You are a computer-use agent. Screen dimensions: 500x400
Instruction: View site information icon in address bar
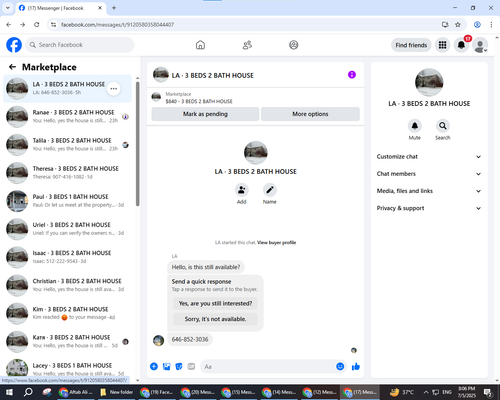pyautogui.click(x=53, y=24)
